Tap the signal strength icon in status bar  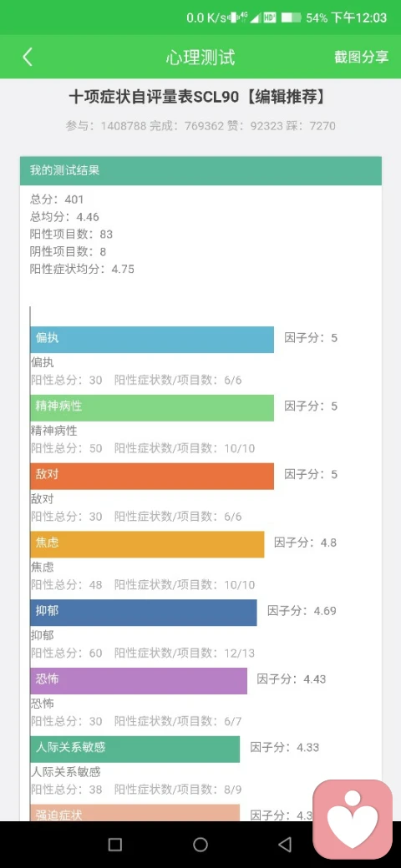pyautogui.click(x=256, y=18)
